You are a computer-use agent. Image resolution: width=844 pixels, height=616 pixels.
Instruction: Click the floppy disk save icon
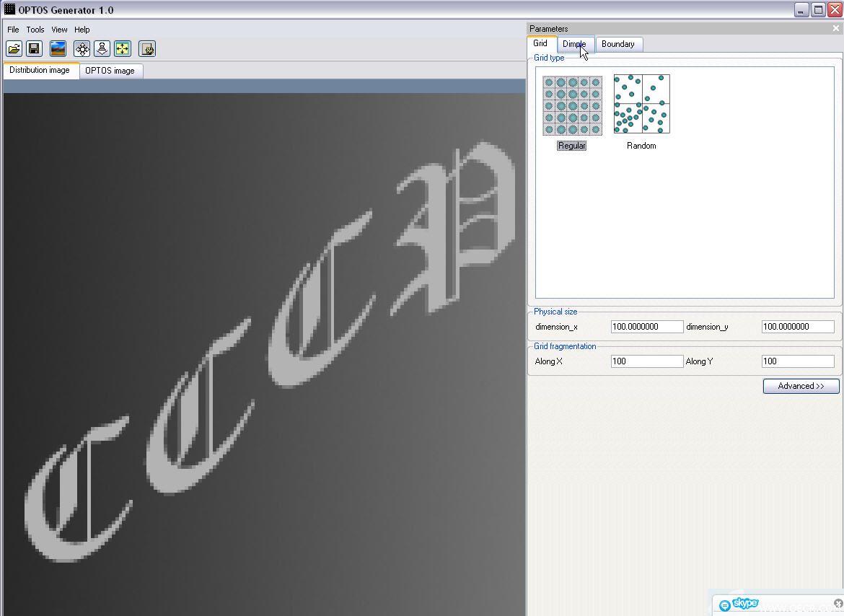click(34, 49)
